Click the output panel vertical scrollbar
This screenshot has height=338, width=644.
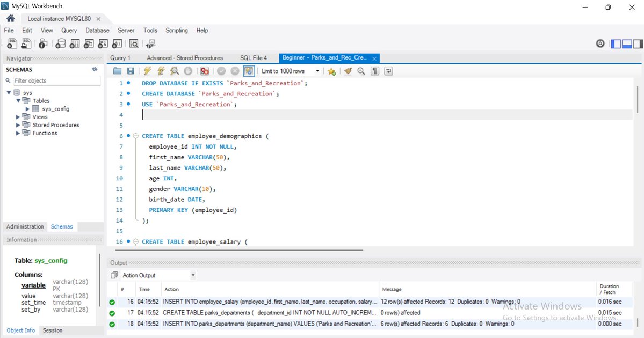click(x=638, y=322)
